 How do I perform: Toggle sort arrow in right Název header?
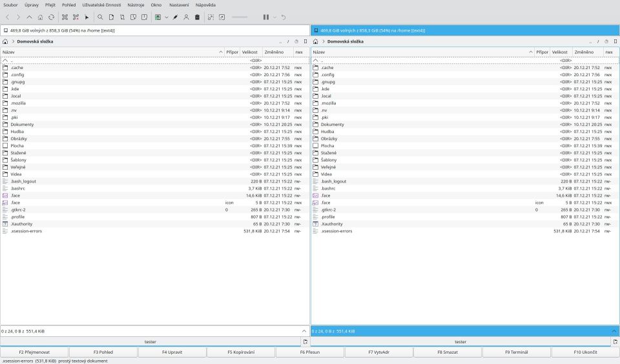point(531,52)
